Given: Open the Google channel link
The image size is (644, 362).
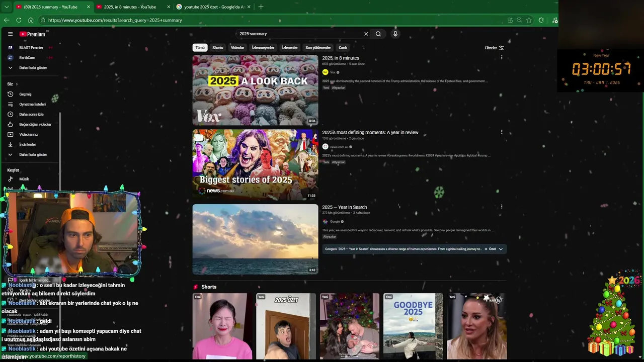Looking at the screenshot, I should (335, 221).
